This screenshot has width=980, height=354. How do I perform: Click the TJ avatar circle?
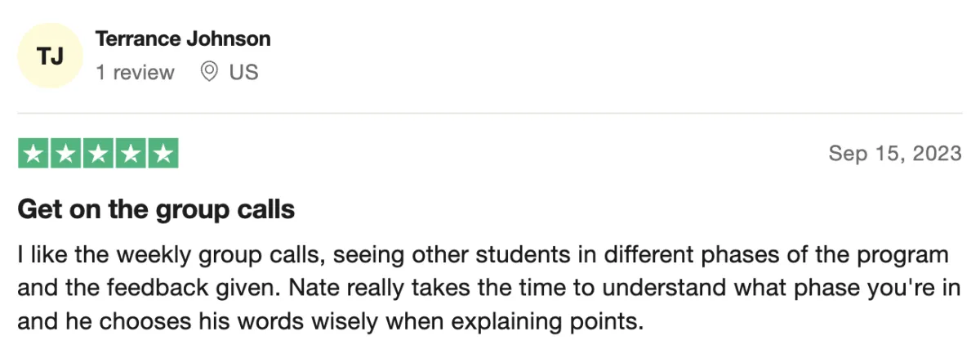tap(50, 56)
